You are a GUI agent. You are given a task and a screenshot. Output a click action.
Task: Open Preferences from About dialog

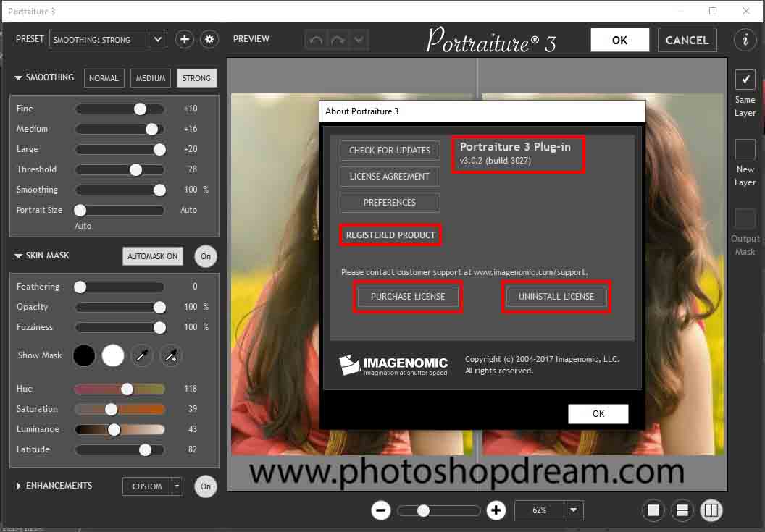click(390, 203)
